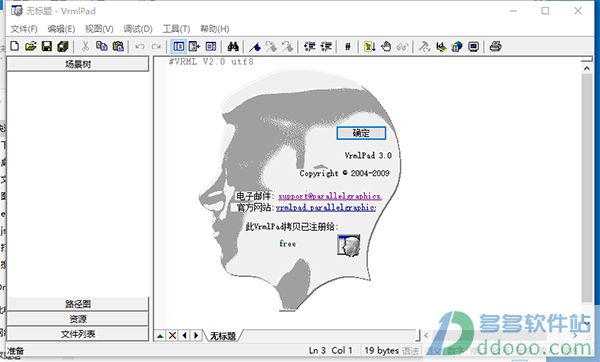Click the Print icon in the toolbar

point(495,47)
